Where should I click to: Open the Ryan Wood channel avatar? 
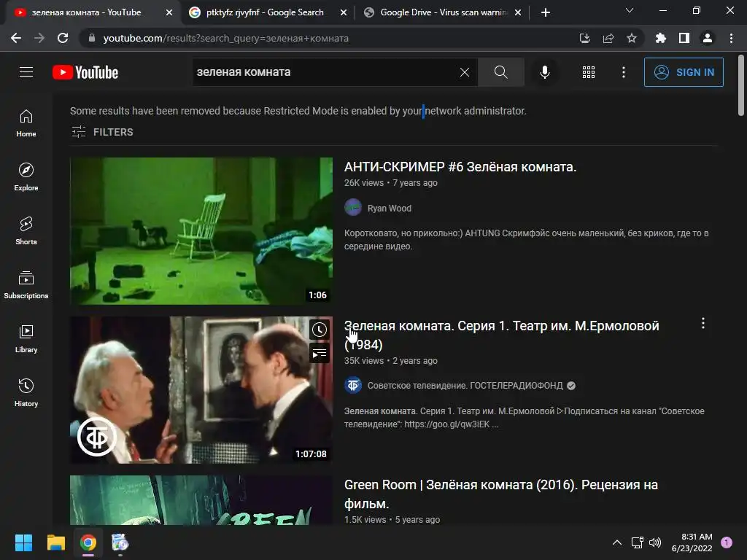(x=353, y=208)
